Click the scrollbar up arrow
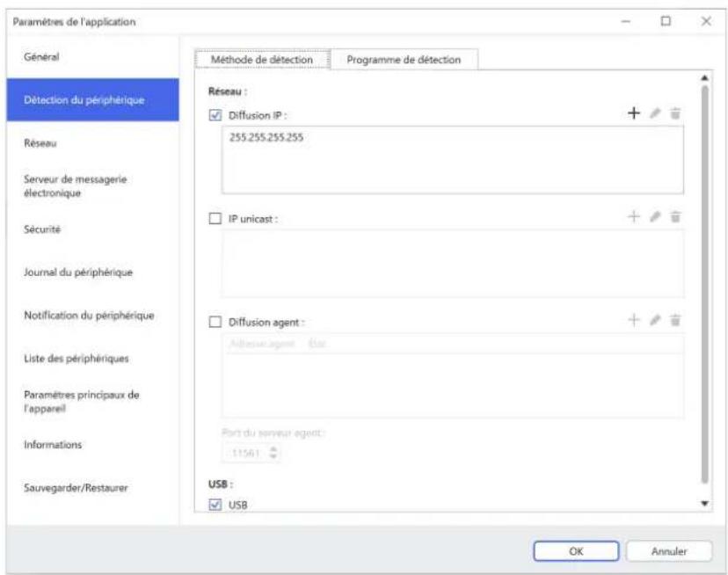728x575 pixels. pyautogui.click(x=705, y=78)
